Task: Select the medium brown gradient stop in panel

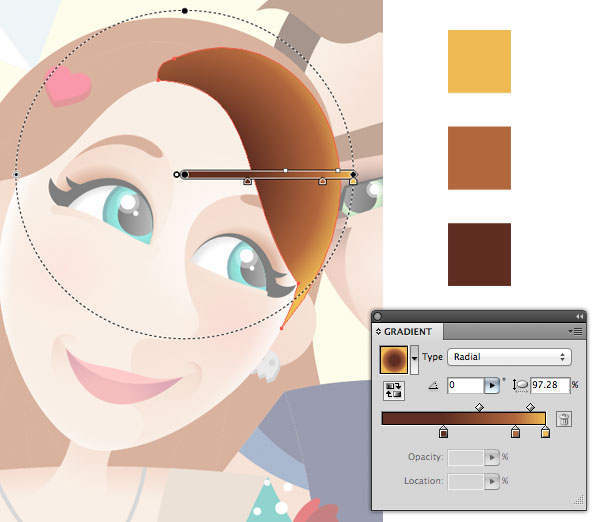Action: [515, 432]
